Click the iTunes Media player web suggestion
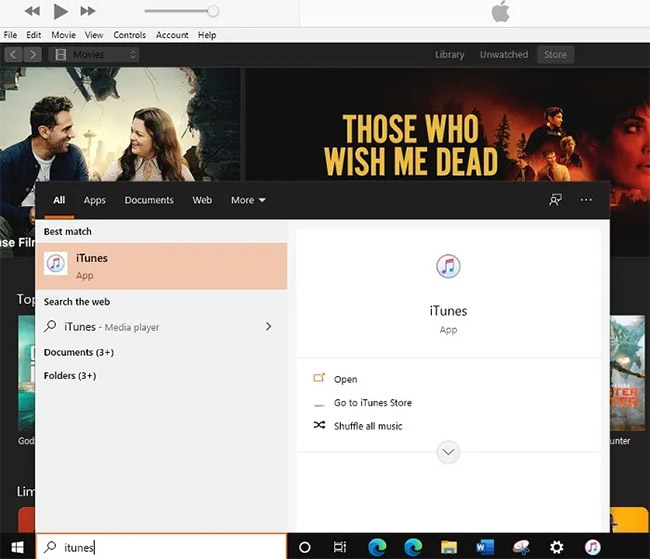The height and width of the screenshot is (559, 650). point(111,327)
